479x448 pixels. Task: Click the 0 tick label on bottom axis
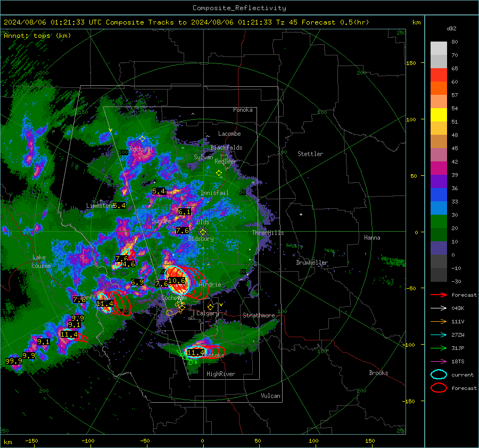(202, 441)
